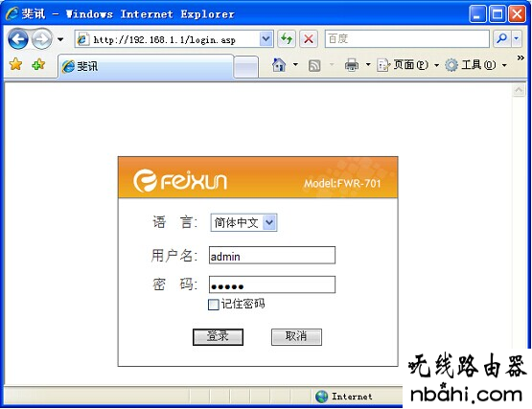Click the 百度 search box
This screenshot has width=532, height=409.
pos(407,38)
